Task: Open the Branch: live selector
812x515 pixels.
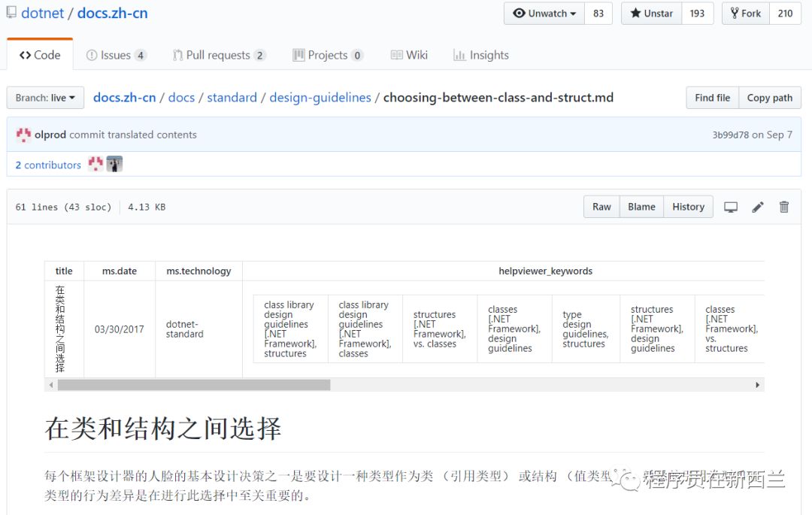Action: tap(45, 98)
